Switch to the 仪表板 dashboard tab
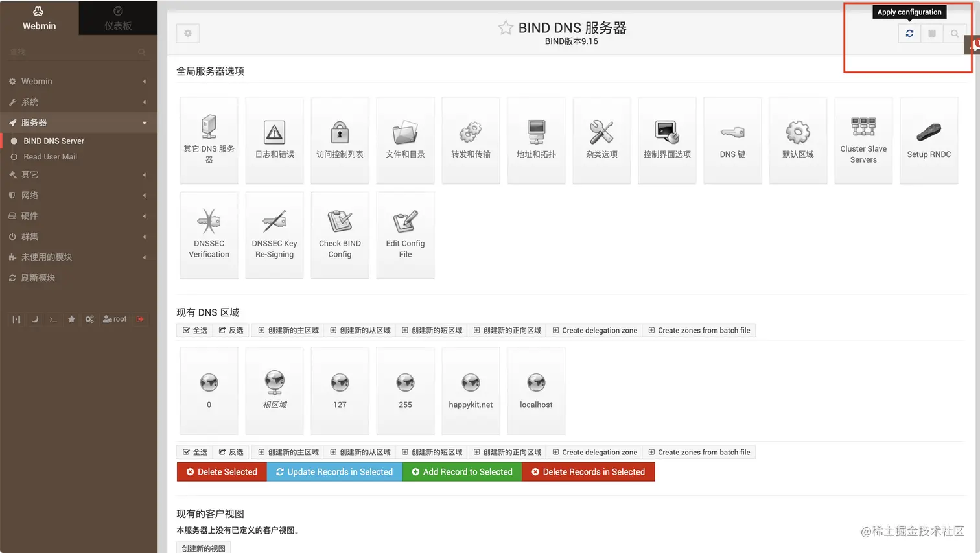 pyautogui.click(x=118, y=18)
